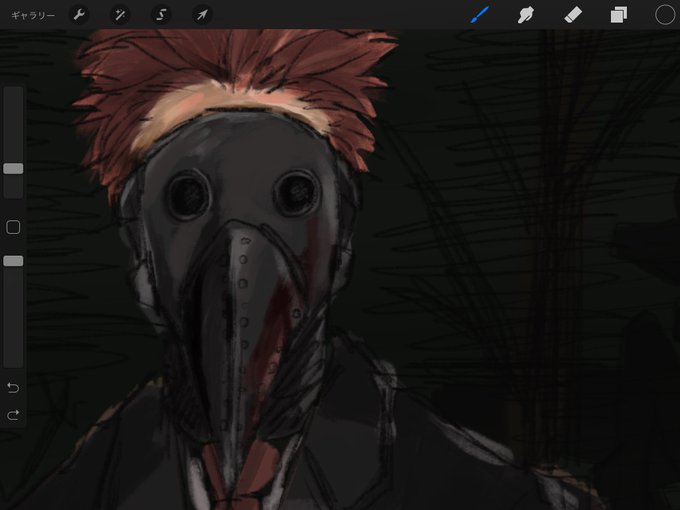
Task: Open the Actions wrench menu
Action: coord(79,15)
